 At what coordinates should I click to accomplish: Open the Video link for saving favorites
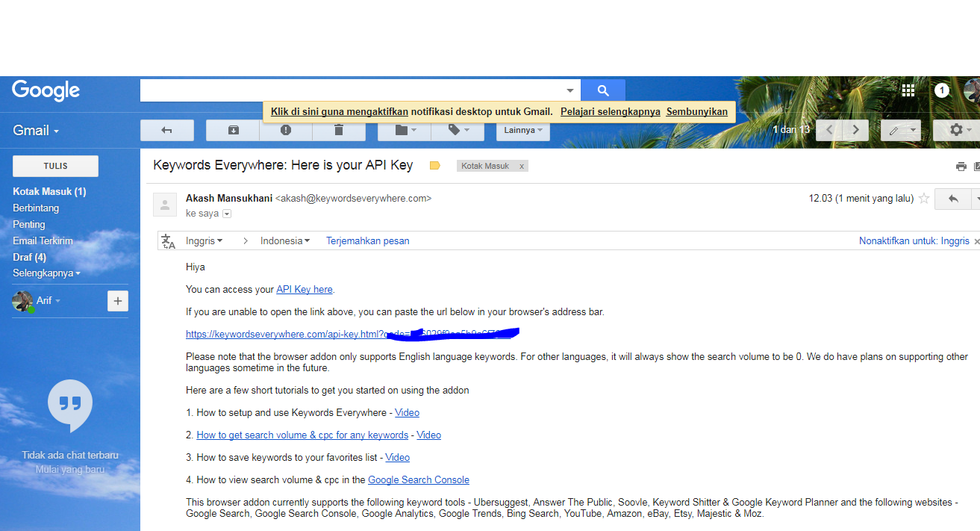coord(398,457)
